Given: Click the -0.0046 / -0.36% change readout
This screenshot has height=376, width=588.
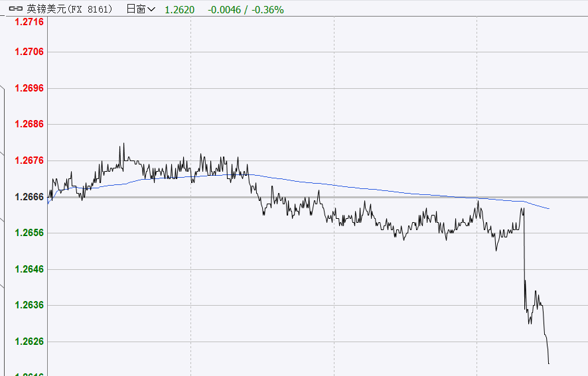Looking at the screenshot, I should pos(246,9).
